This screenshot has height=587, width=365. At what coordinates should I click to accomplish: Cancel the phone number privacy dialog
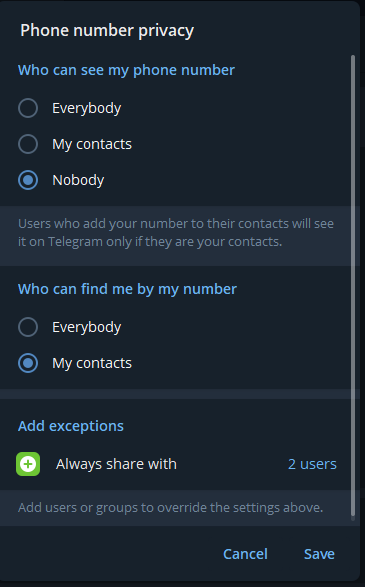tap(245, 554)
